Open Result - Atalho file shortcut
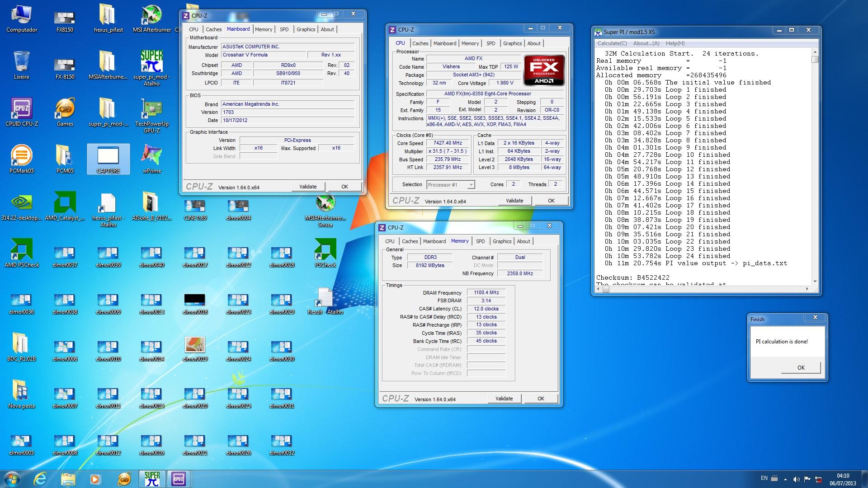Viewport: 868px width, 488px height. (325, 301)
